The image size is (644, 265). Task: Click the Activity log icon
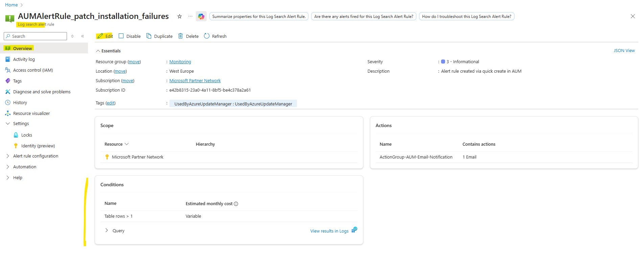pos(8,59)
